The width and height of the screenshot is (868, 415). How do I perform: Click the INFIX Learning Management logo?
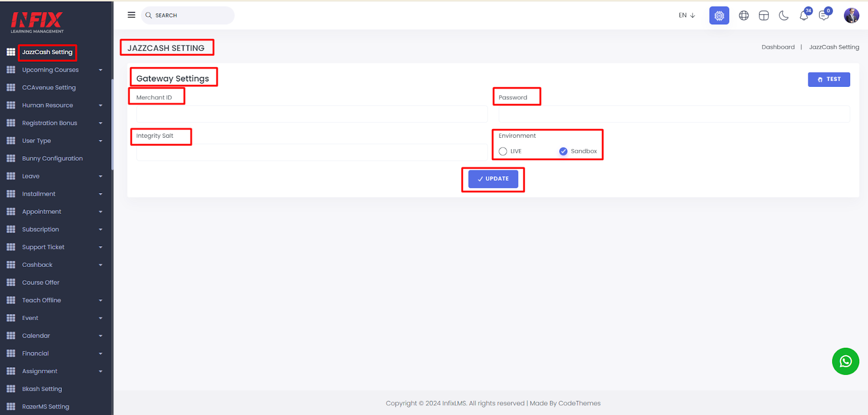click(x=37, y=22)
